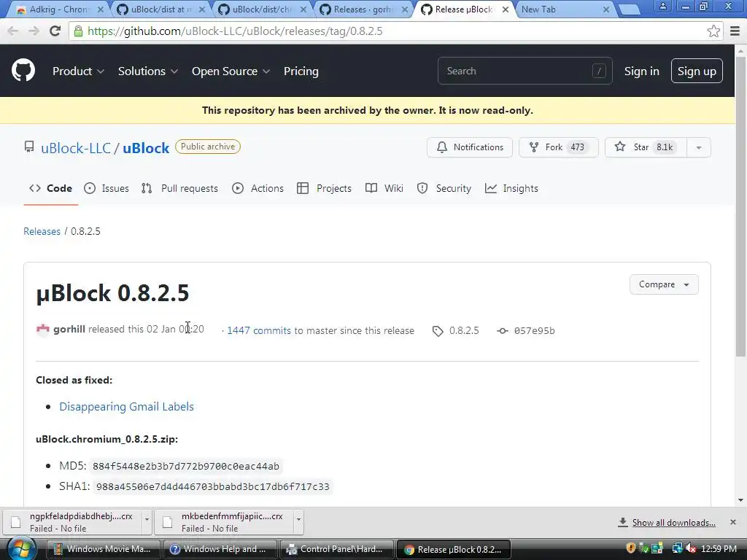The image size is (747, 560).
Task: Select the Code tab
Action: (50, 188)
